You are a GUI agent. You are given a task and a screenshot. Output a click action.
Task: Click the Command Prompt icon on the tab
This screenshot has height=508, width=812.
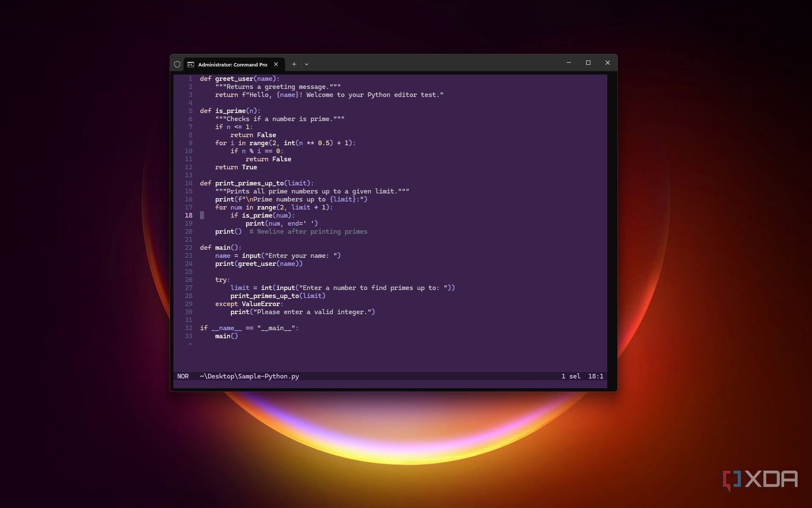tap(191, 64)
